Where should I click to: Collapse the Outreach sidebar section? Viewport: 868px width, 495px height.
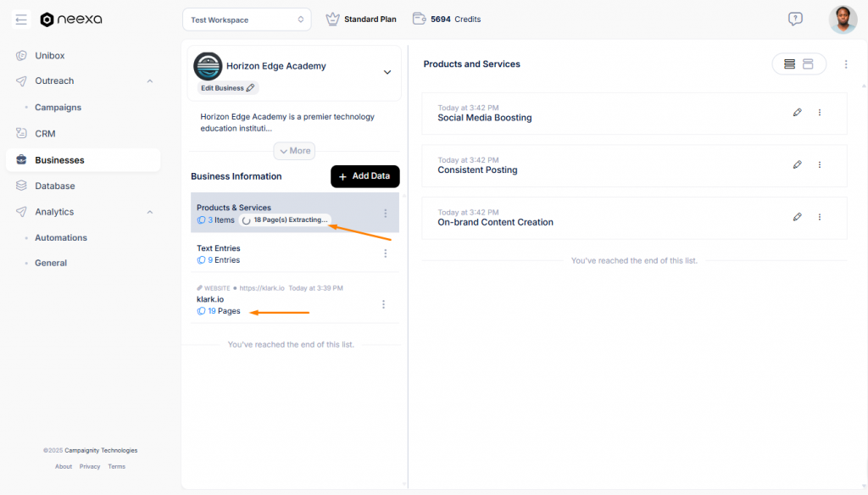tap(150, 81)
